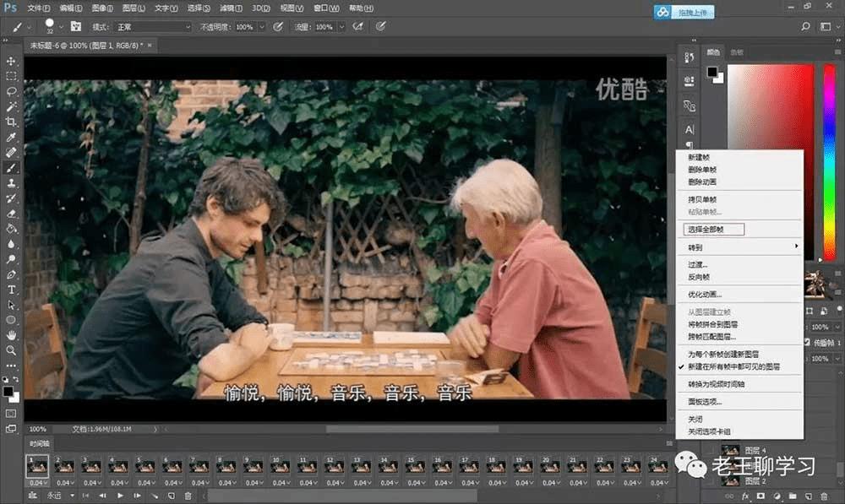Select the Blur tool
Viewport: 845px width, 504px height.
pyautogui.click(x=11, y=244)
